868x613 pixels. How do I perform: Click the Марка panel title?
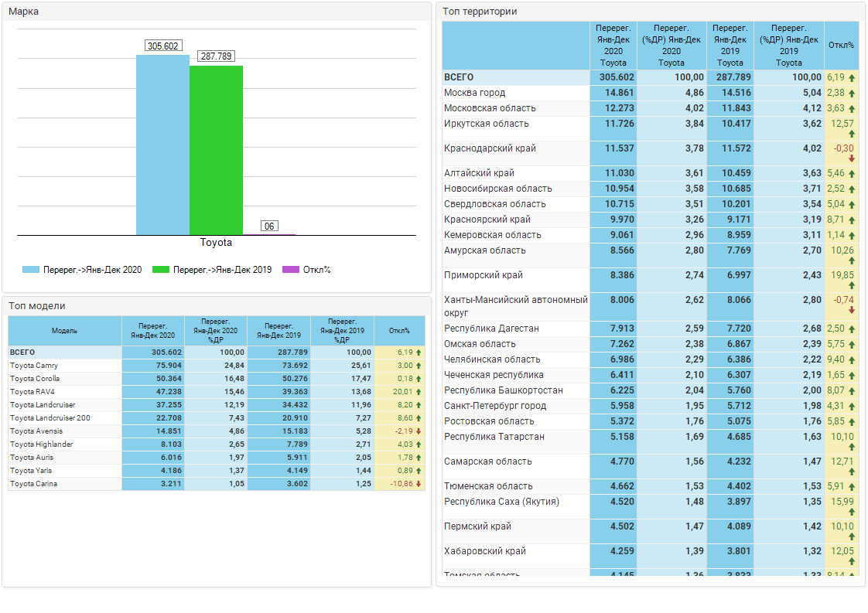click(24, 12)
